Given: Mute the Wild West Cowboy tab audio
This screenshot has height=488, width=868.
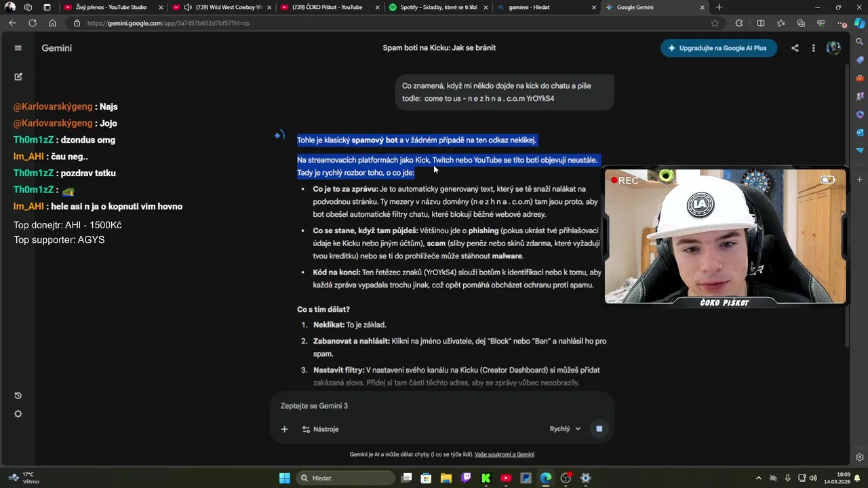Looking at the screenshot, I should click(x=188, y=7).
